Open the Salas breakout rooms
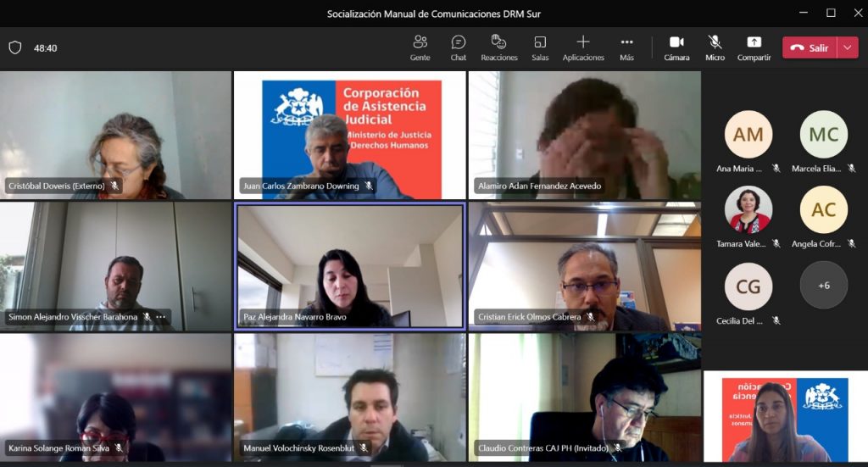 coord(540,47)
